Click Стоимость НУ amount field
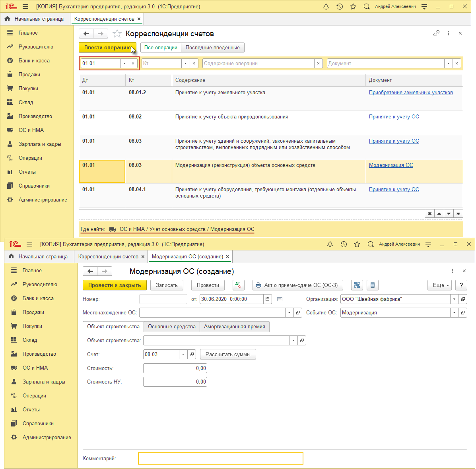This screenshot has height=469, width=476. [x=175, y=382]
